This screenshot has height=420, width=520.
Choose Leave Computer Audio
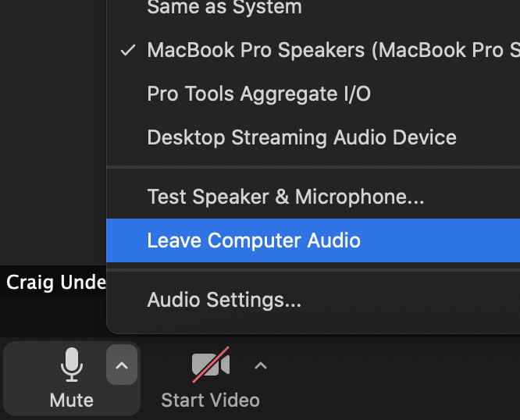(313, 240)
